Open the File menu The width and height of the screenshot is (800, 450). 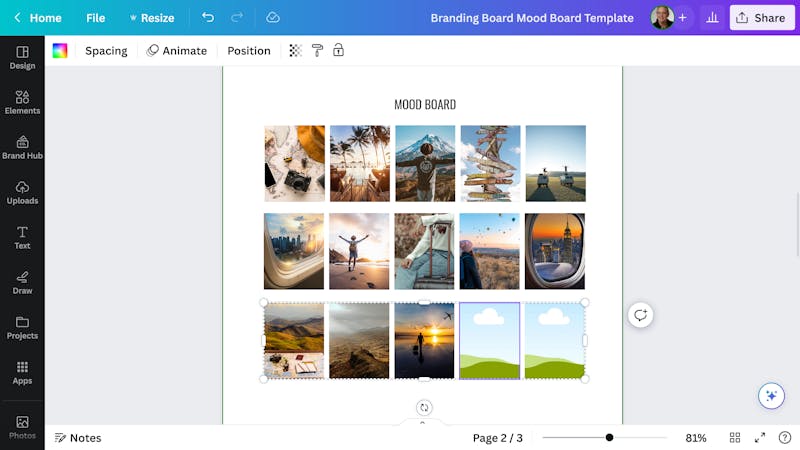tap(95, 18)
